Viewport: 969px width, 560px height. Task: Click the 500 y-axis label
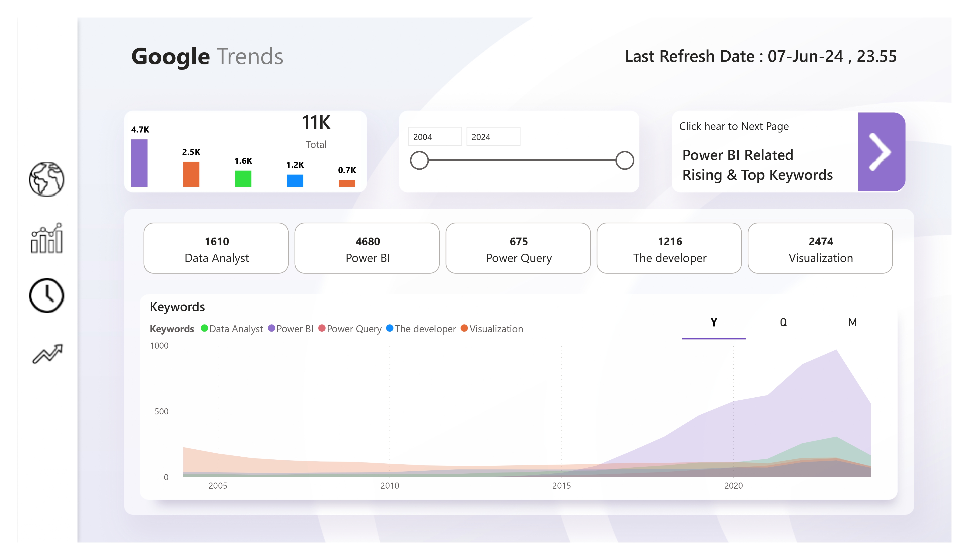[162, 412]
